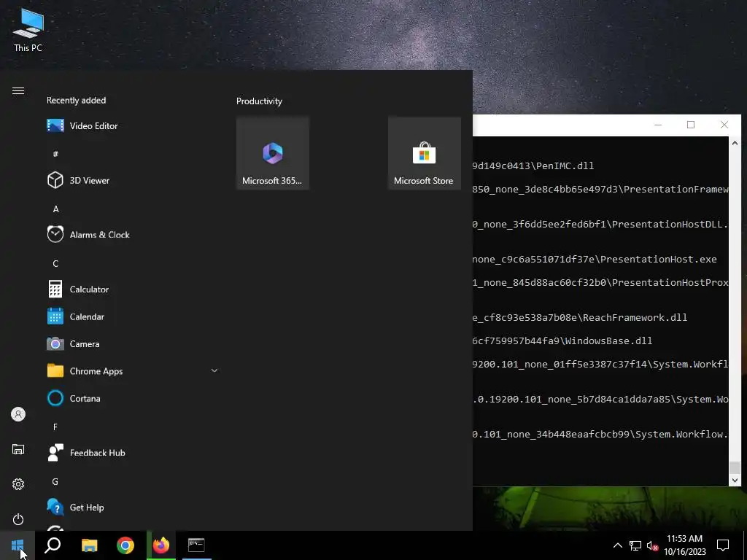Select the This PC desktop icon

pos(28,30)
